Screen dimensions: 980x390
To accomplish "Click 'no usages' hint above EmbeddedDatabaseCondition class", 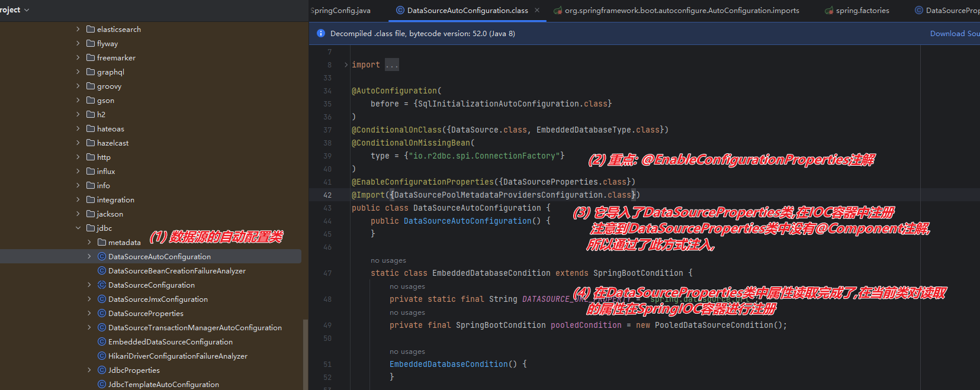I will tap(388, 260).
